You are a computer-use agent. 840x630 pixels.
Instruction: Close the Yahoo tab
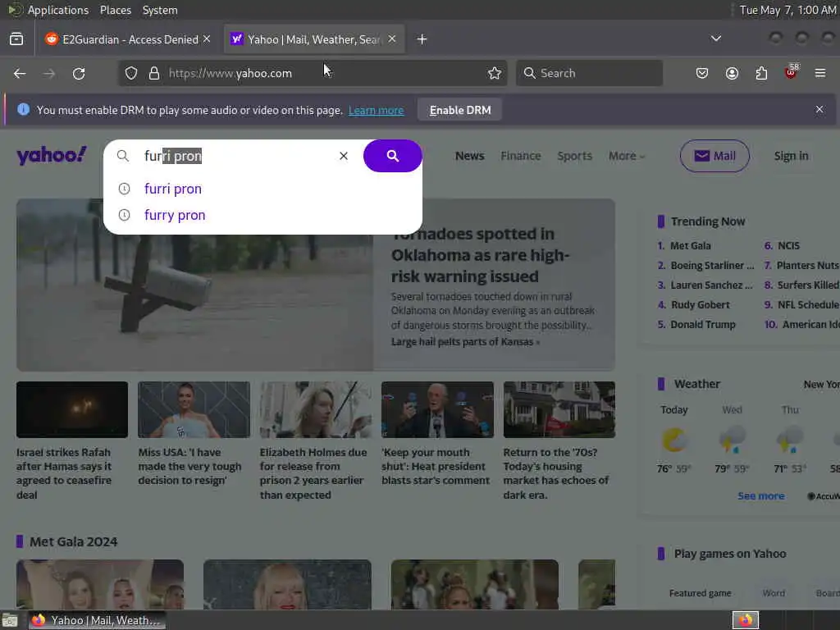[392, 39]
